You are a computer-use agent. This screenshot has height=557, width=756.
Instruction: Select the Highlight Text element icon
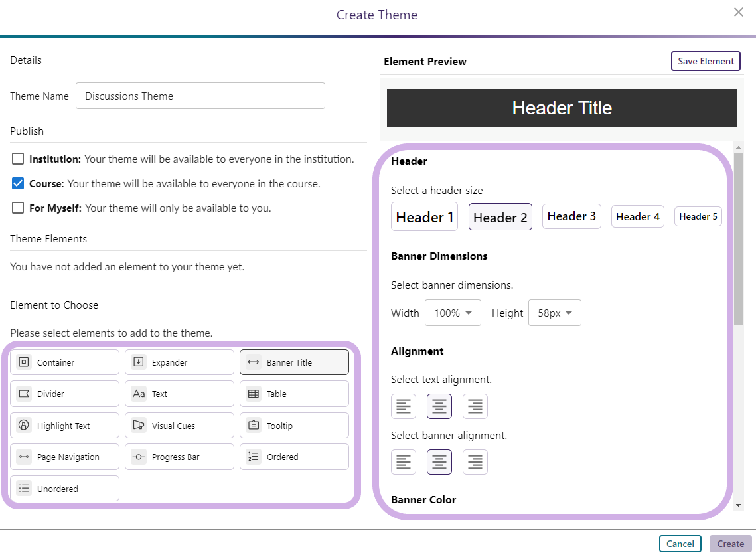point(24,426)
